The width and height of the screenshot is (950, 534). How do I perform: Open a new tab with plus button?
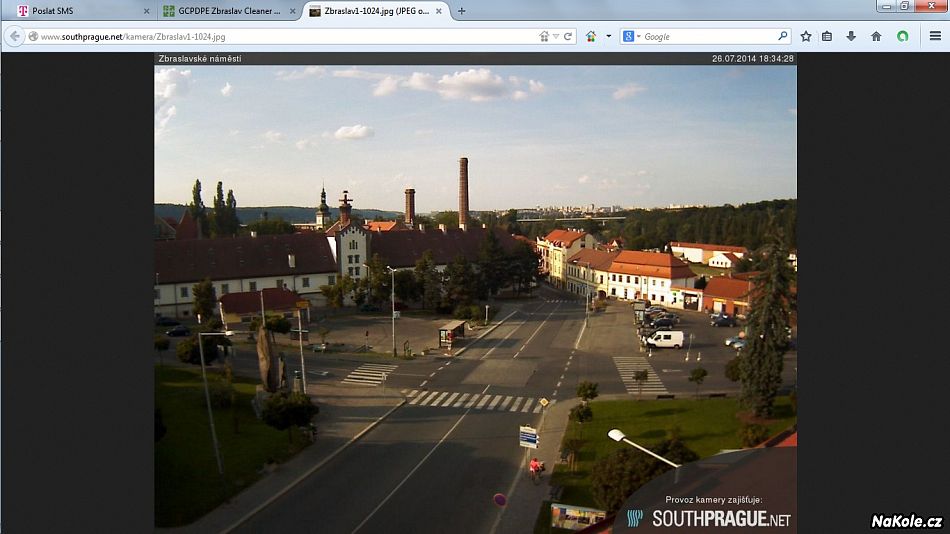[x=461, y=11]
